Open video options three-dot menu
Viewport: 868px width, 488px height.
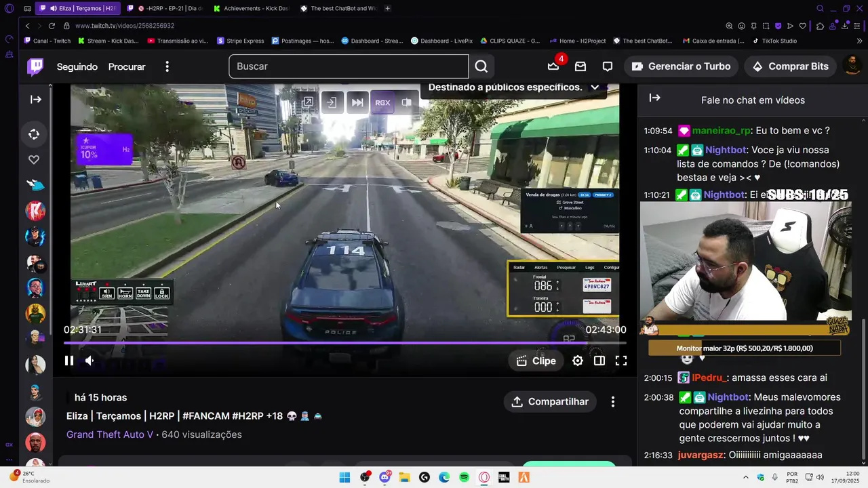613,402
